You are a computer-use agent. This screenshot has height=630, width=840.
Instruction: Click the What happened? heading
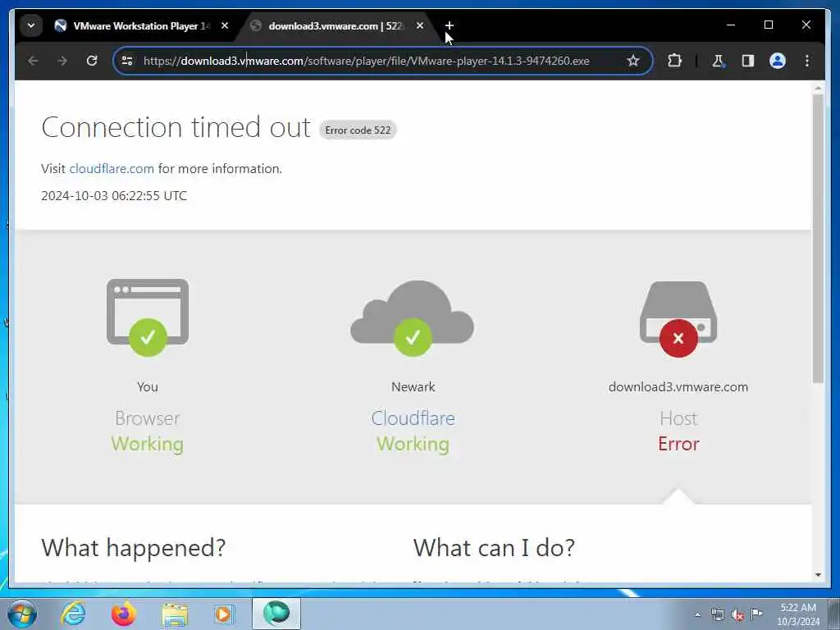click(134, 547)
